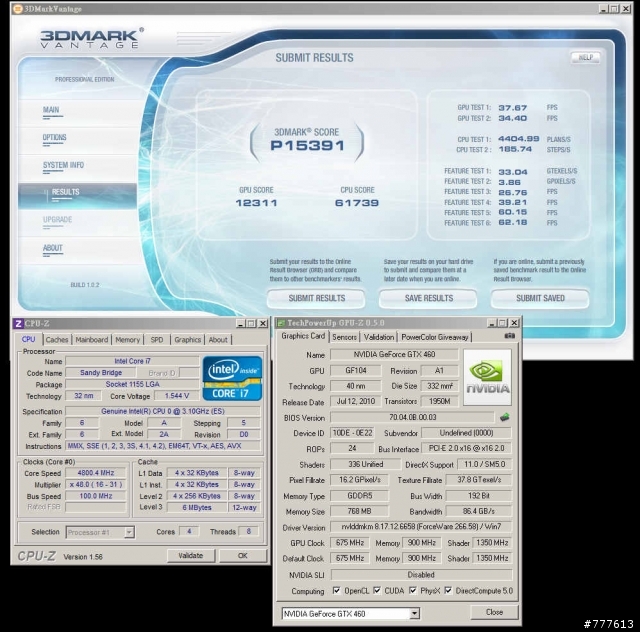Viewport: 640px width, 632px height.
Task: Click the GPU score 12311
Action: pos(256,203)
